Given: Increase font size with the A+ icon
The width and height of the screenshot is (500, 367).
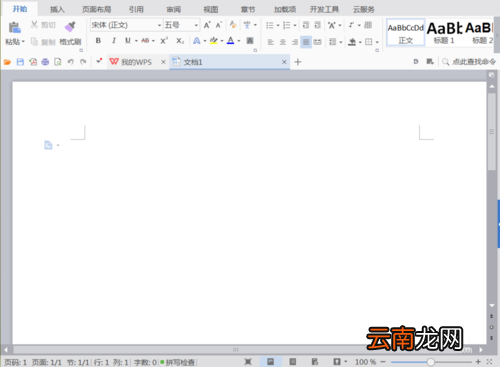Looking at the screenshot, I should 207,25.
